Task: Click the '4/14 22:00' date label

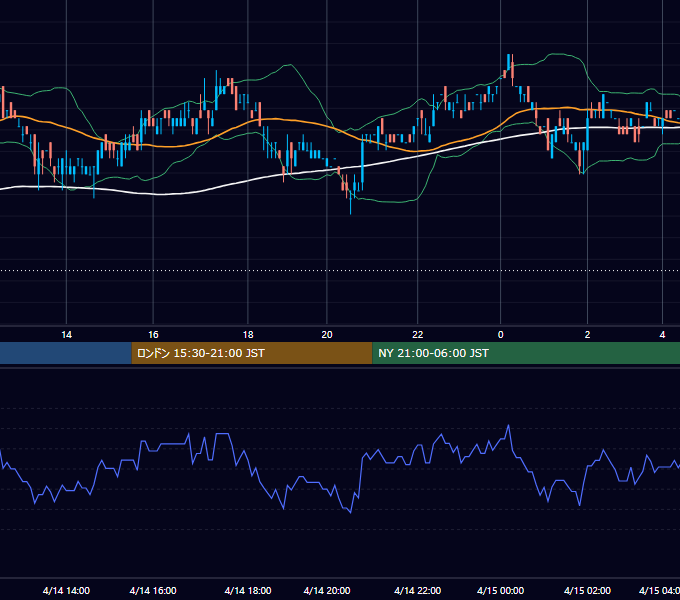Action: [417, 590]
